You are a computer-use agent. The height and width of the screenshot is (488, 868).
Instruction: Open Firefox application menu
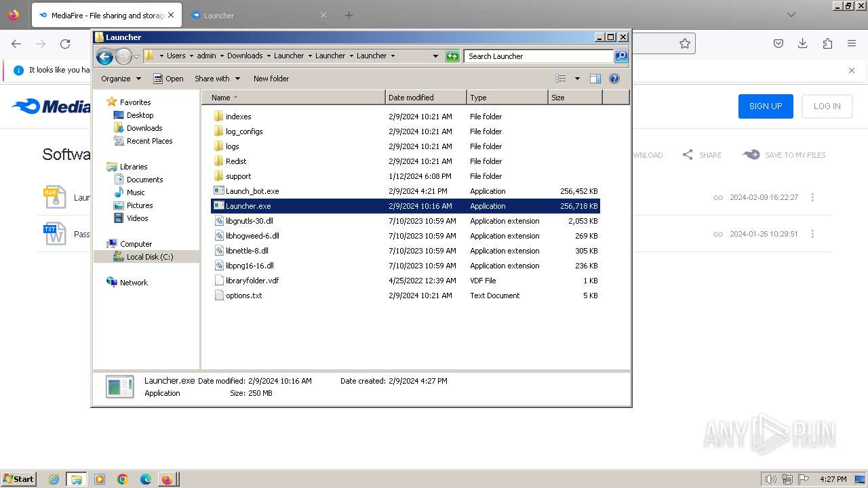pyautogui.click(x=852, y=43)
